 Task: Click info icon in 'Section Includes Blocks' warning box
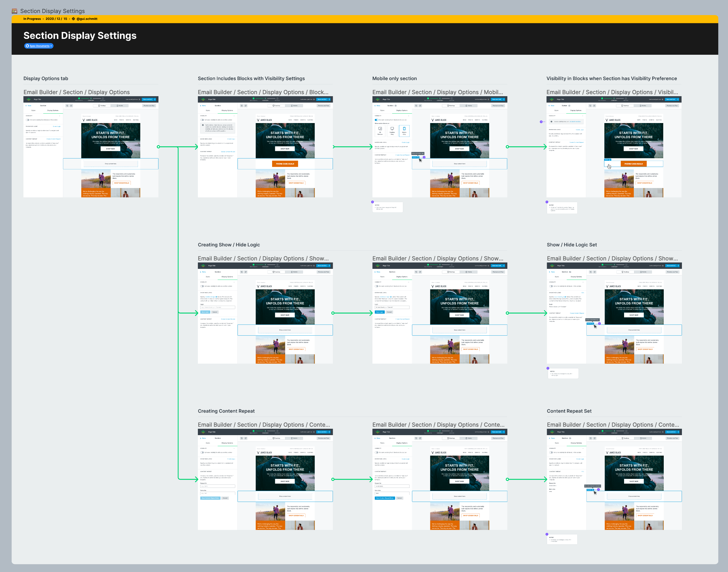(203, 125)
